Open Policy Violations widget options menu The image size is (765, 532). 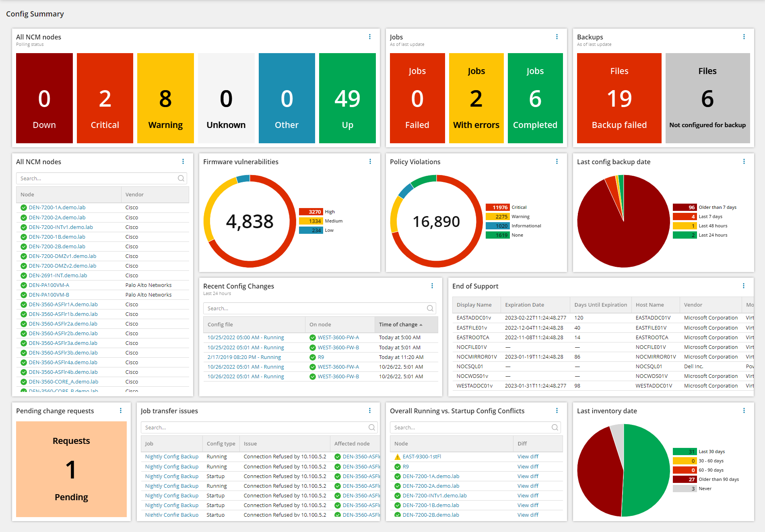point(557,161)
